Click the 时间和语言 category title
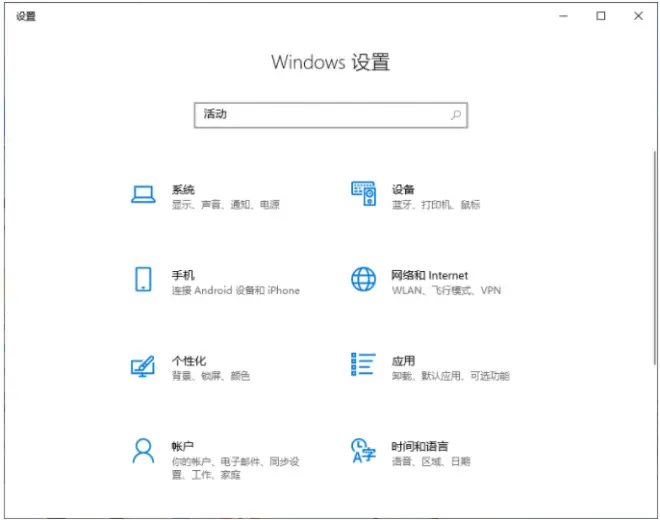660x520 pixels. [x=420, y=446]
